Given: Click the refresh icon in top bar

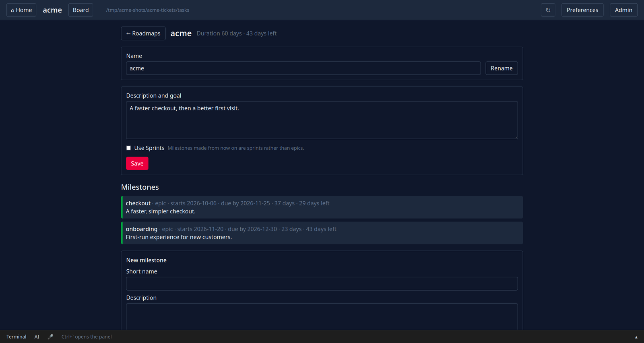Looking at the screenshot, I should (x=548, y=10).
